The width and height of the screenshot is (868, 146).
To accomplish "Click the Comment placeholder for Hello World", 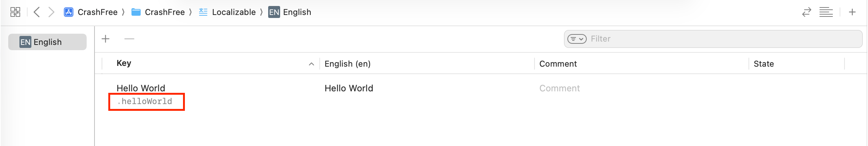I will coord(559,88).
